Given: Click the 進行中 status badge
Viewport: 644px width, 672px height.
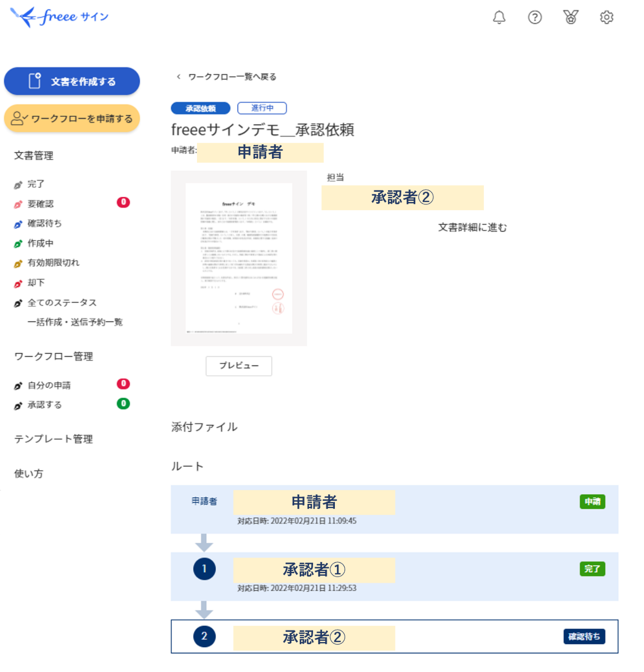Looking at the screenshot, I should tap(262, 108).
